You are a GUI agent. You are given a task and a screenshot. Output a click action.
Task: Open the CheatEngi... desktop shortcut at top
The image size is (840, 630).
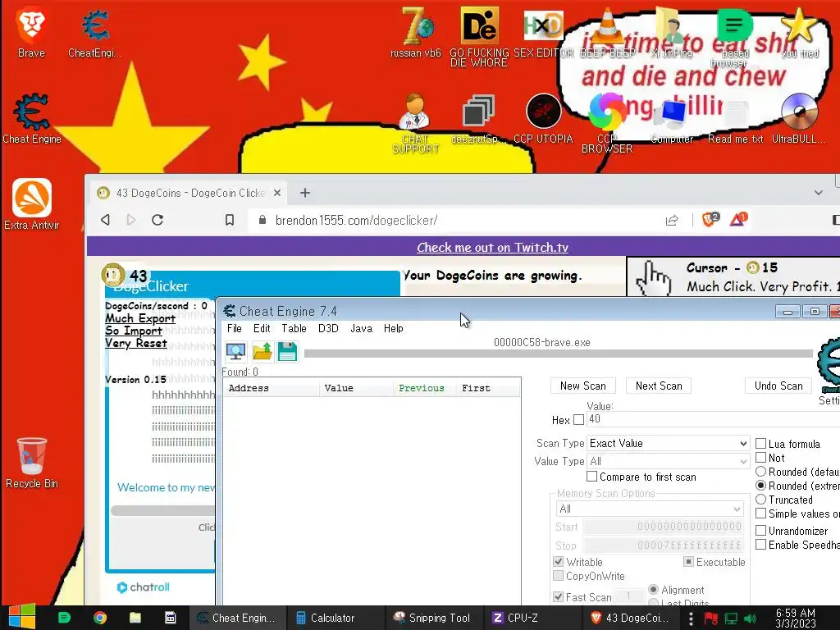(95, 32)
